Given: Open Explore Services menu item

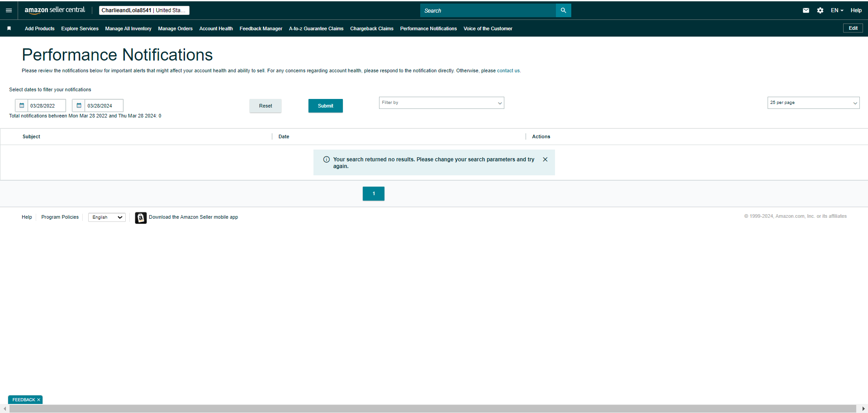Looking at the screenshot, I should [x=80, y=28].
